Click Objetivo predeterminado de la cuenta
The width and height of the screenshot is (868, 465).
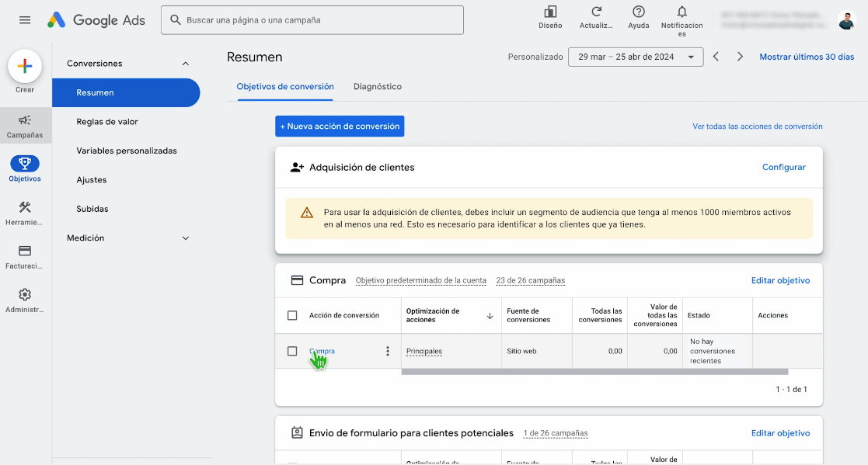[x=420, y=280]
